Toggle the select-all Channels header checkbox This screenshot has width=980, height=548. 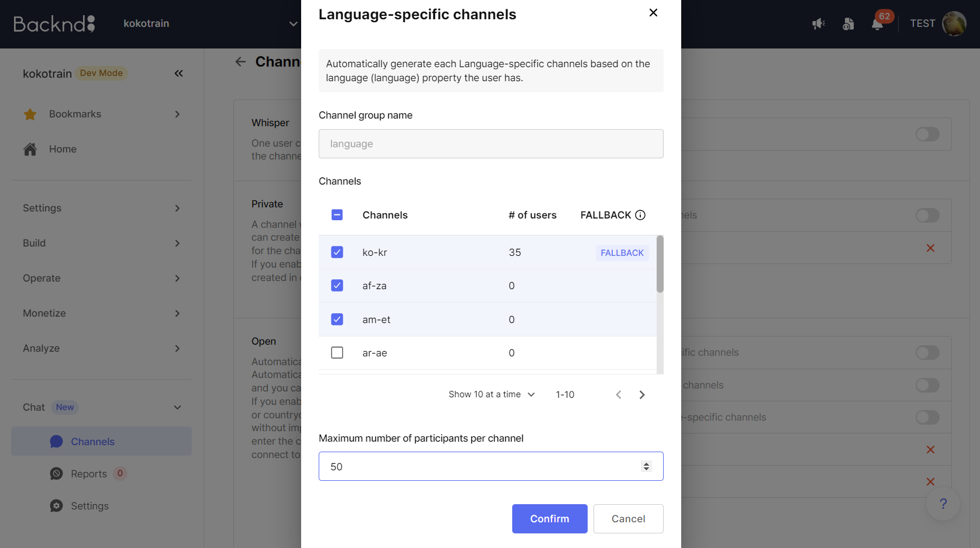click(x=337, y=215)
